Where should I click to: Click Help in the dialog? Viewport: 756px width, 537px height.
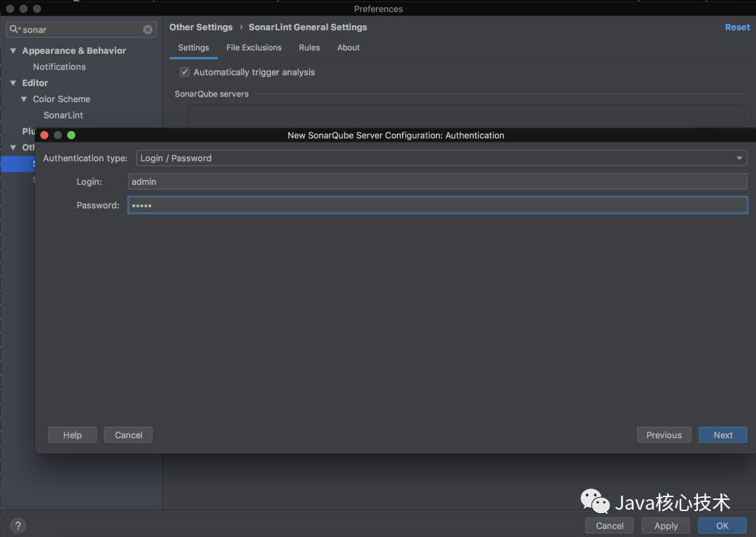point(72,435)
